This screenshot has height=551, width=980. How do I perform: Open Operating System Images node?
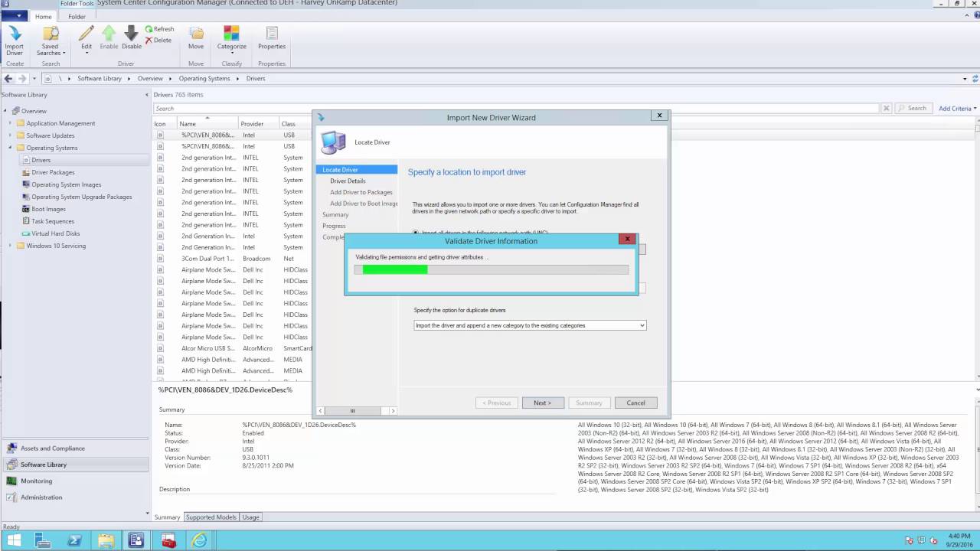(66, 184)
